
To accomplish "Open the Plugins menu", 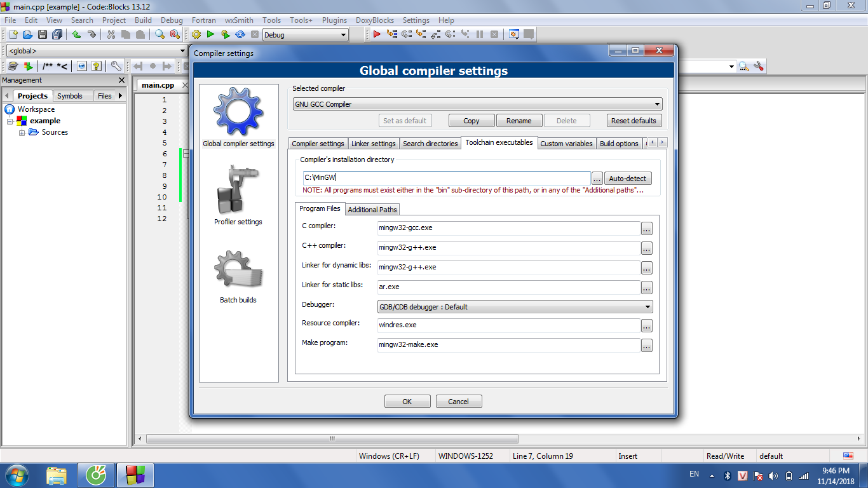I will 334,20.
